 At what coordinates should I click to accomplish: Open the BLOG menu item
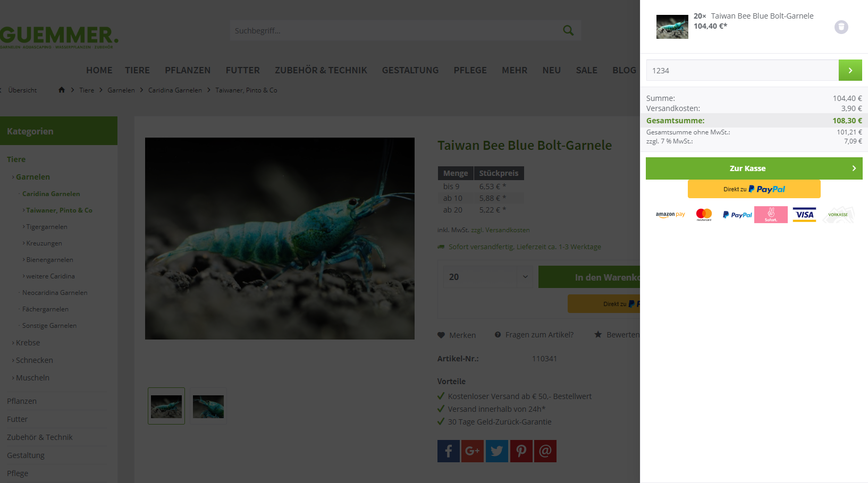click(624, 70)
